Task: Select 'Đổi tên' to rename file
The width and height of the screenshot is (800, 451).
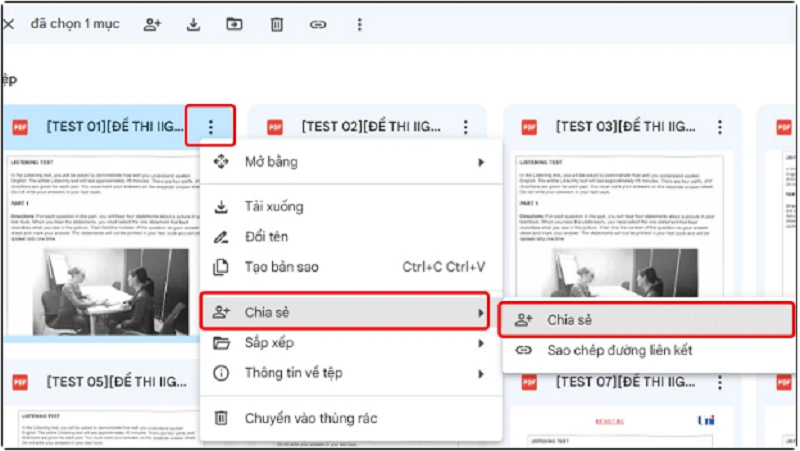Action: coord(351,237)
